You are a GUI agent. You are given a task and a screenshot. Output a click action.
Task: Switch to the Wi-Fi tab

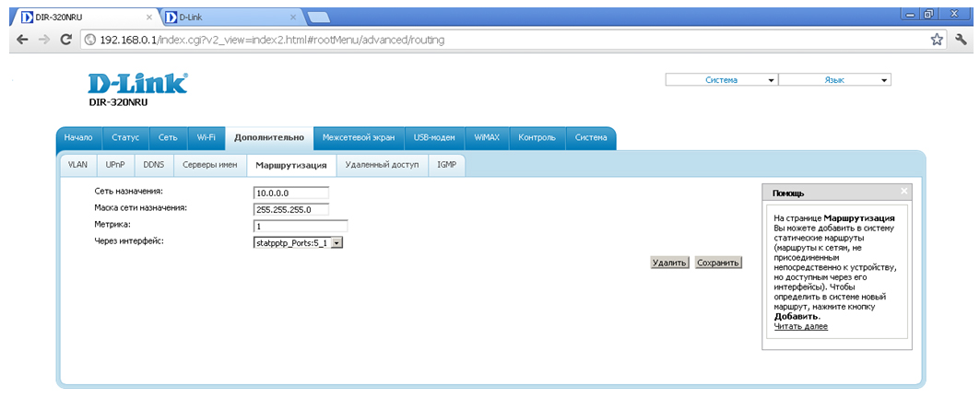[x=206, y=138]
